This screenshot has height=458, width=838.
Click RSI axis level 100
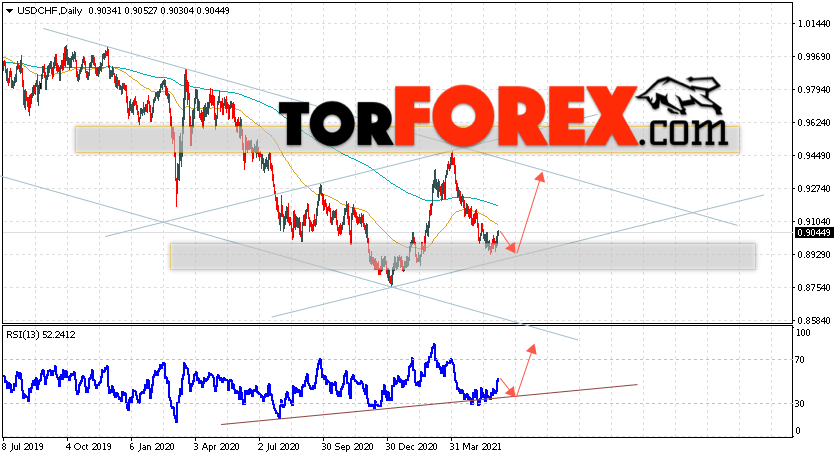click(x=803, y=332)
